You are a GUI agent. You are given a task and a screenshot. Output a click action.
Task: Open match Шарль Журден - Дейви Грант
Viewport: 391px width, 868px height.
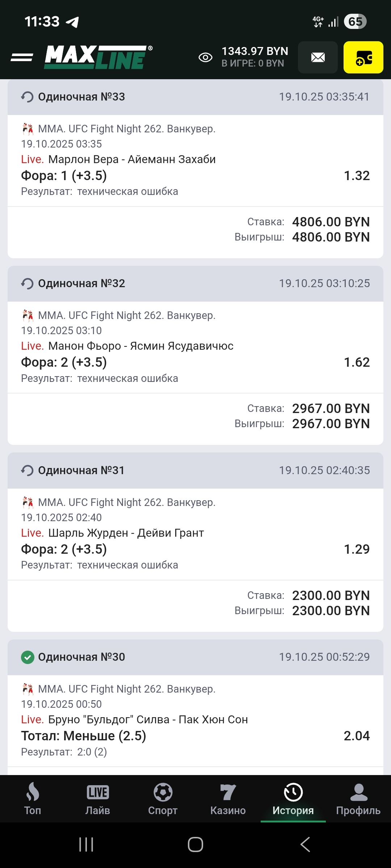pos(126,533)
